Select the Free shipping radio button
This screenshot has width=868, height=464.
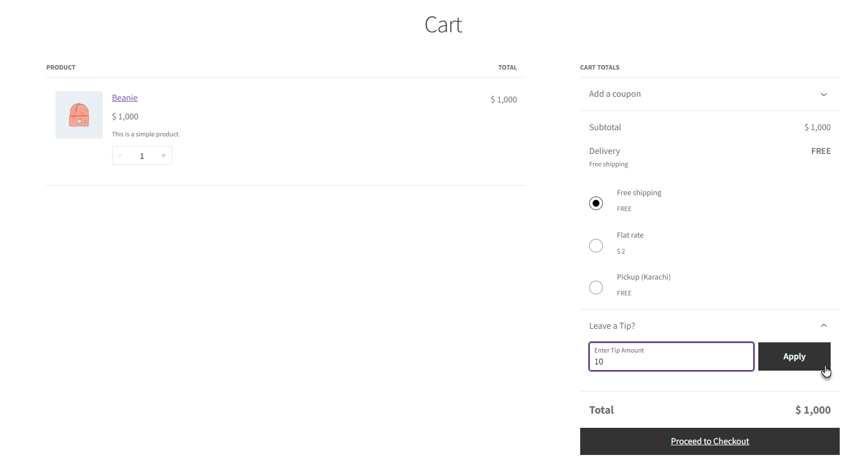[x=596, y=203]
